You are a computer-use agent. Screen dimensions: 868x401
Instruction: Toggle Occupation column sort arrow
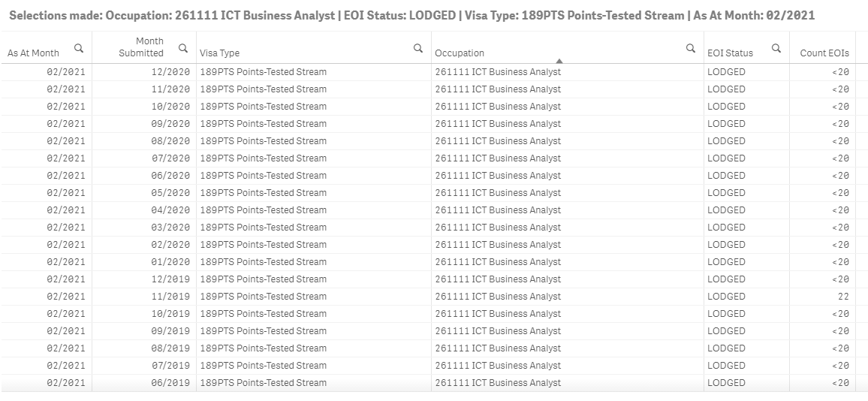click(559, 60)
